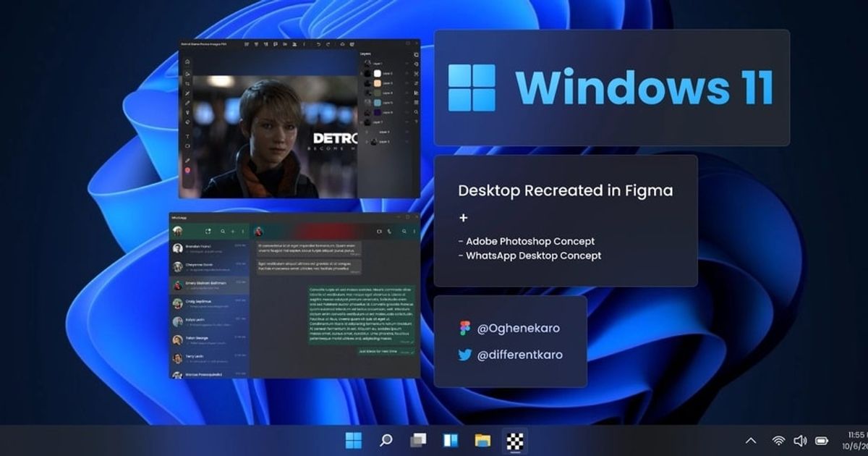This screenshot has height=456, width=868.
Task: Open Task View on the taskbar
Action: (418, 439)
